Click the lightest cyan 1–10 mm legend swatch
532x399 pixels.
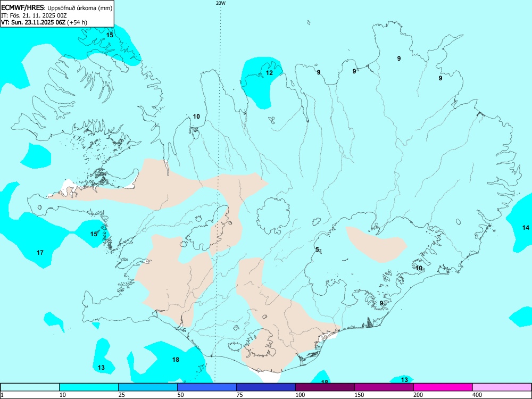[x=30, y=387]
